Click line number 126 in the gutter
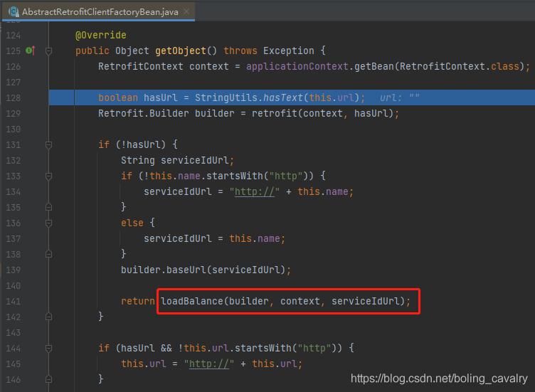The image size is (535, 392). (14, 67)
